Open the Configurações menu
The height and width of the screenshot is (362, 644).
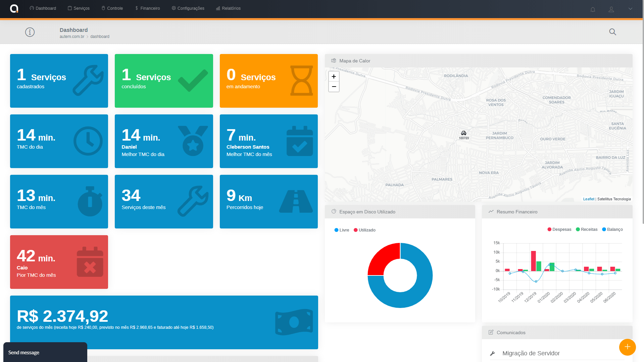coord(188,8)
